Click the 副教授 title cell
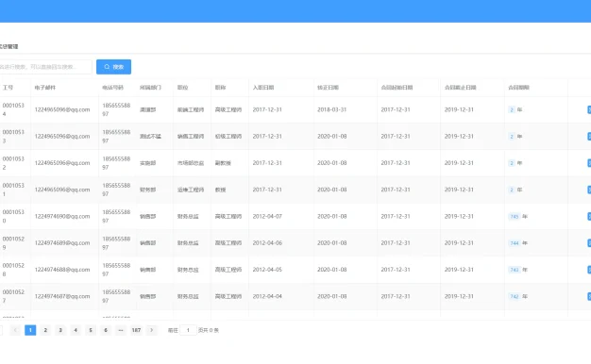The width and height of the screenshot is (591, 364). [223, 163]
